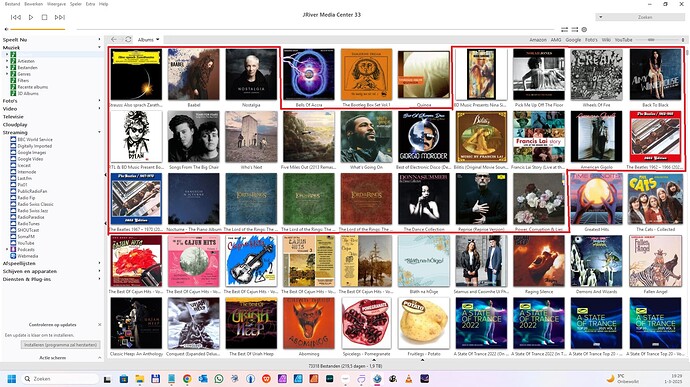The image size is (690, 387).
Task: Open the second playlist options icon
Action: pos(575,29)
